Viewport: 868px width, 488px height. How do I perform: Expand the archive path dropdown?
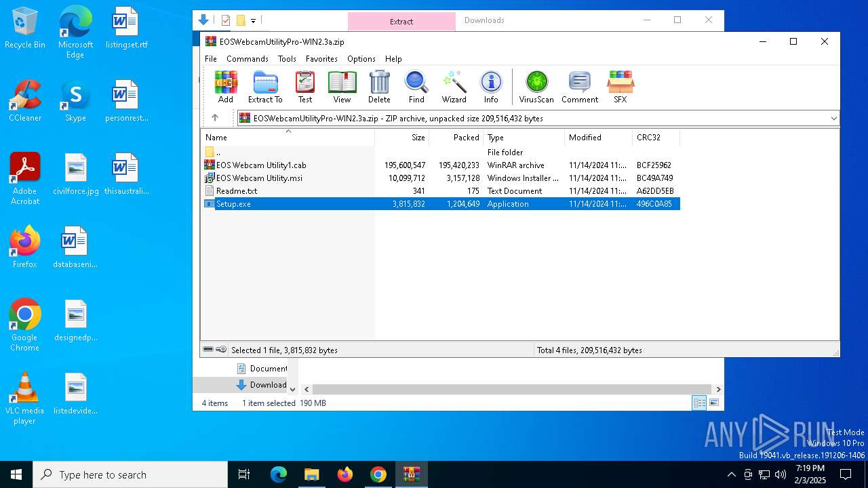833,118
